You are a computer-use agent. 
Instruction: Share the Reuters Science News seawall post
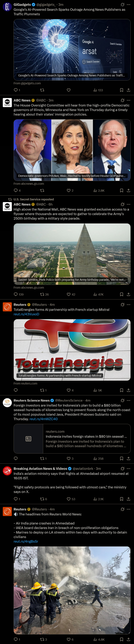point(129,458)
